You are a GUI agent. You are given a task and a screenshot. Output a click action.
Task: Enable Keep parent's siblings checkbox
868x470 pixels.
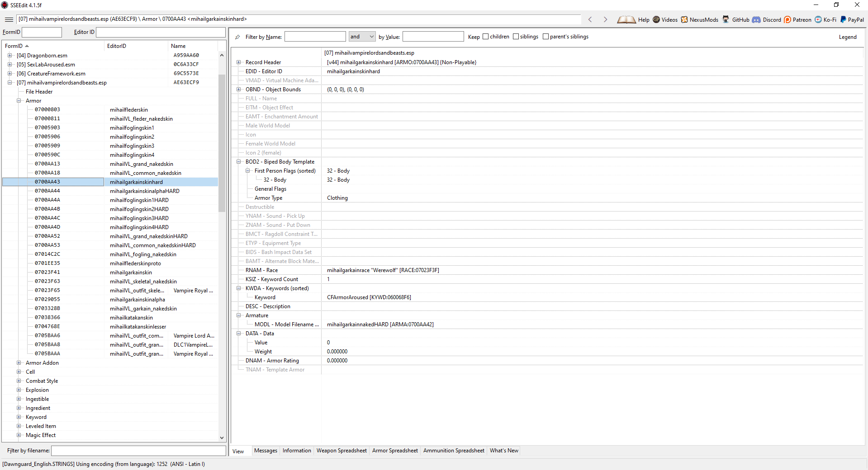click(545, 37)
